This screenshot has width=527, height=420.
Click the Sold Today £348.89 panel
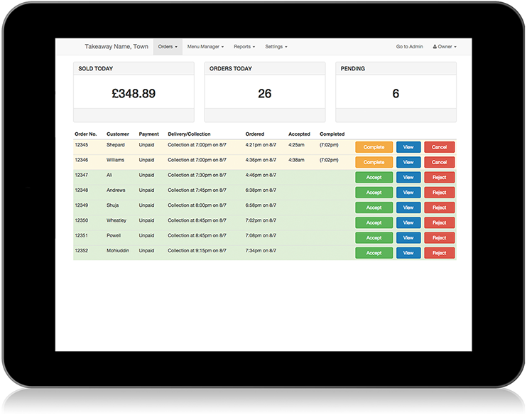[134, 93]
